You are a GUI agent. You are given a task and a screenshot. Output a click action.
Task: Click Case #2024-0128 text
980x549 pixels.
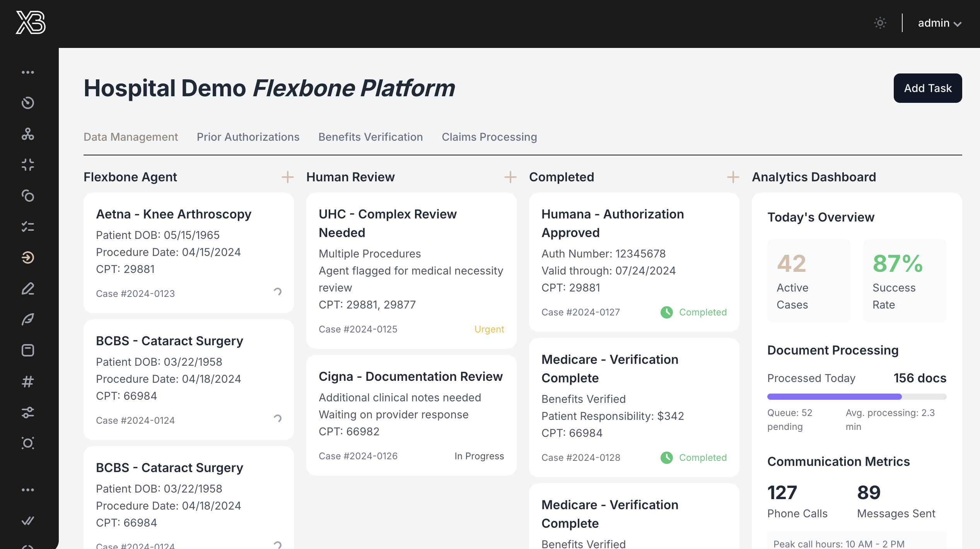click(580, 458)
